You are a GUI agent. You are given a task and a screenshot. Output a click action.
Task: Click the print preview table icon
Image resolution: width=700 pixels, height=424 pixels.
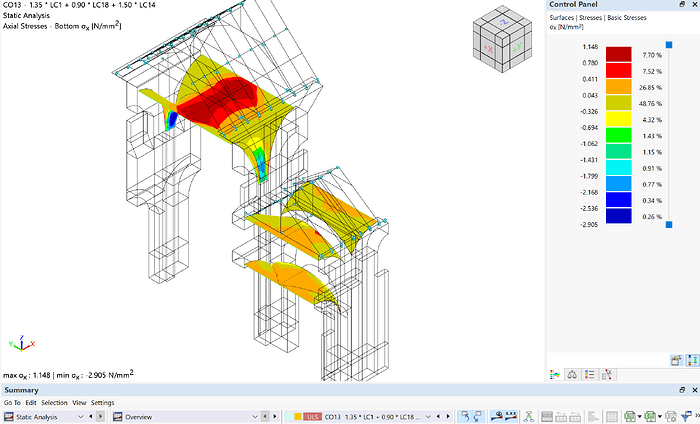(671, 416)
